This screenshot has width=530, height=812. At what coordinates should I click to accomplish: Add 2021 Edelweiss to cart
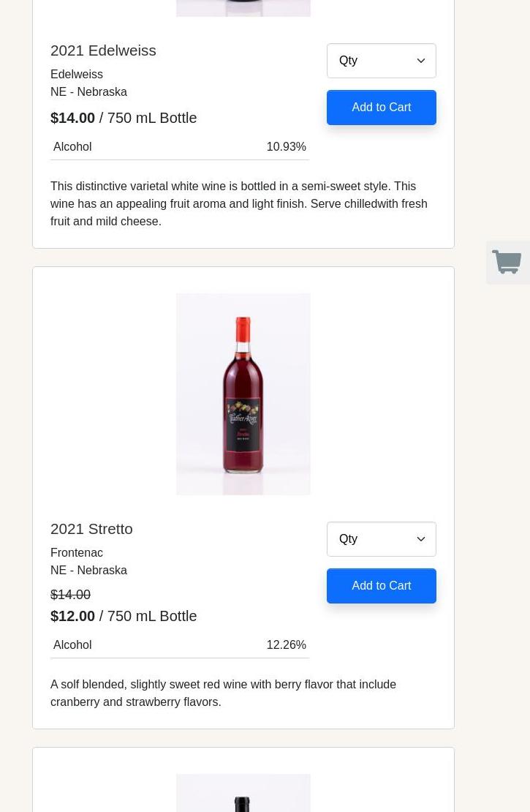click(x=381, y=108)
